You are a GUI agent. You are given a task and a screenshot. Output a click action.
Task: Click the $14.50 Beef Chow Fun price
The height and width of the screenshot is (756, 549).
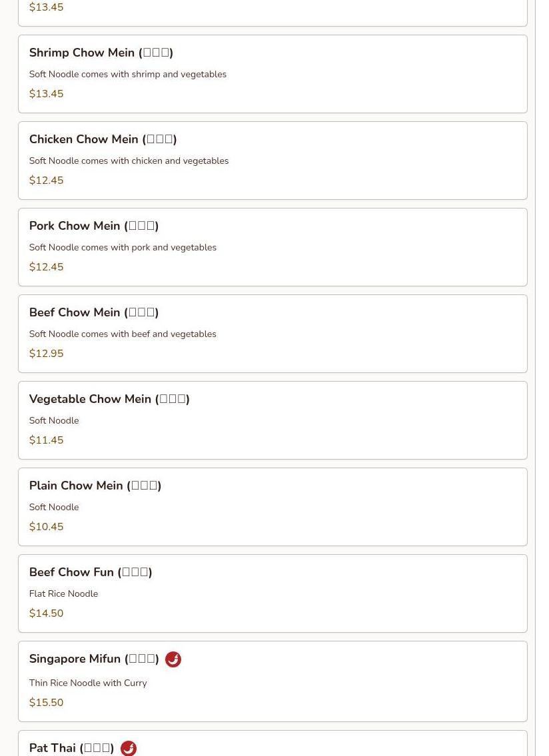[x=46, y=613]
